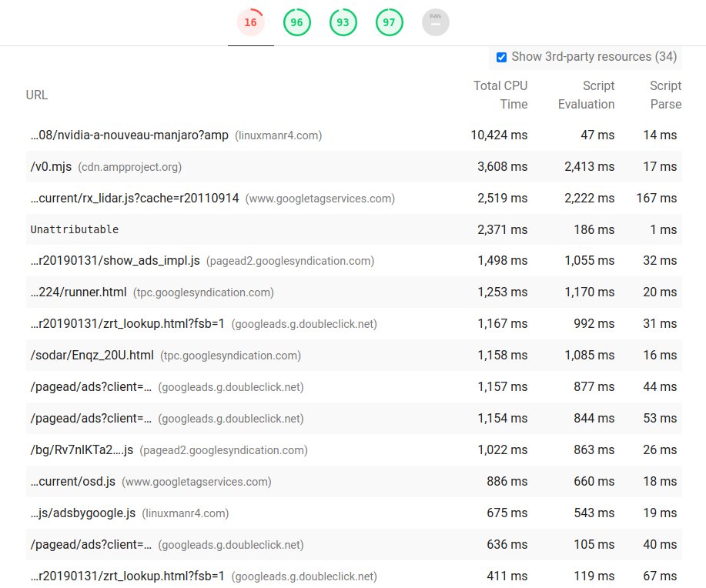Click the URL column header
706x588 pixels.
click(x=36, y=95)
